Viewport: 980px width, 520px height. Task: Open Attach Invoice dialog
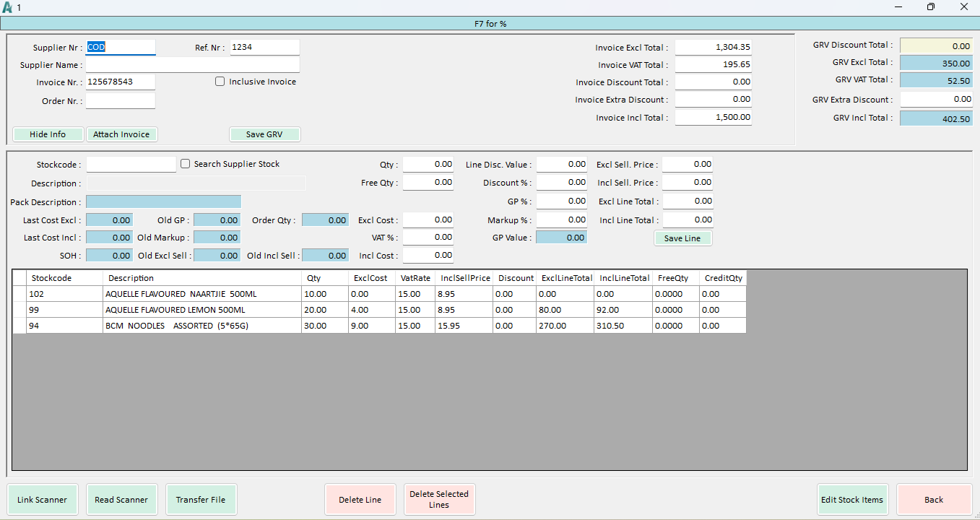coord(121,134)
